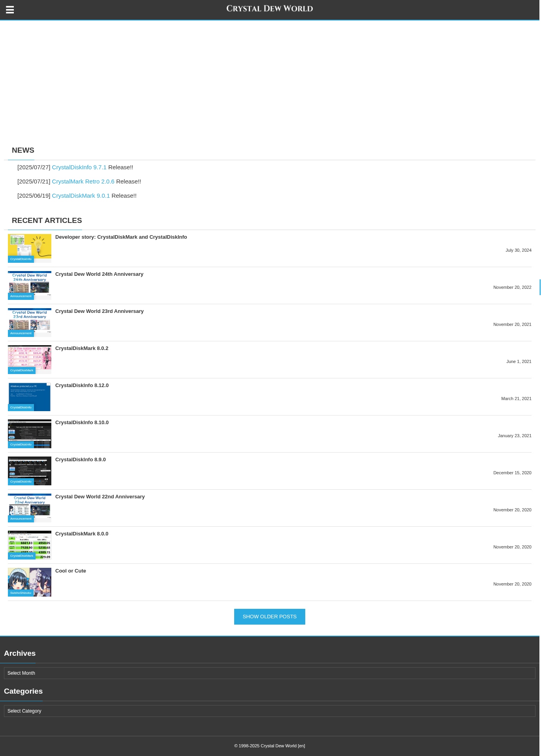Screen dimensions: 541x756
Task: Click Announcement tag on 22nd Anniversary thumbnail
Action: tap(21, 519)
